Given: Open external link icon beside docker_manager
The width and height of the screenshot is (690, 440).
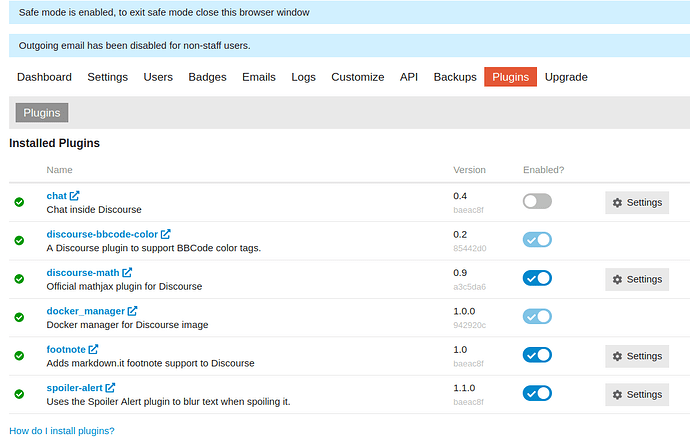Looking at the screenshot, I should tap(132, 311).
